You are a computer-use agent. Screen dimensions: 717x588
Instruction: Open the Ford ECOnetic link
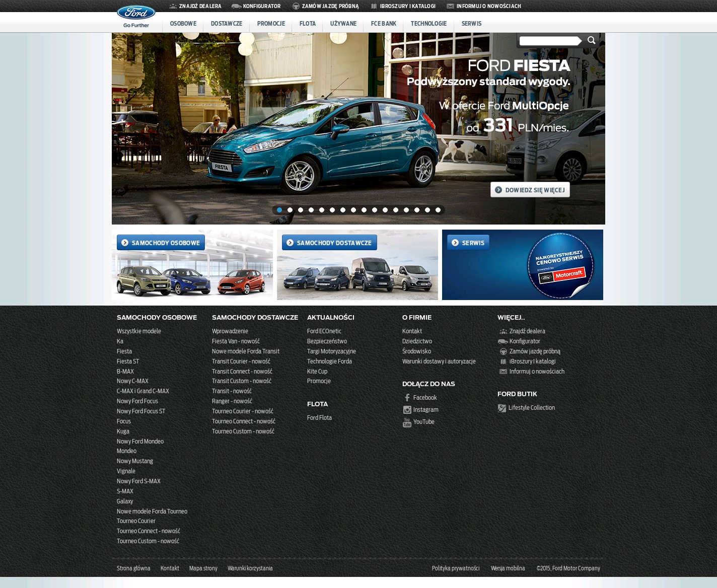pos(324,331)
